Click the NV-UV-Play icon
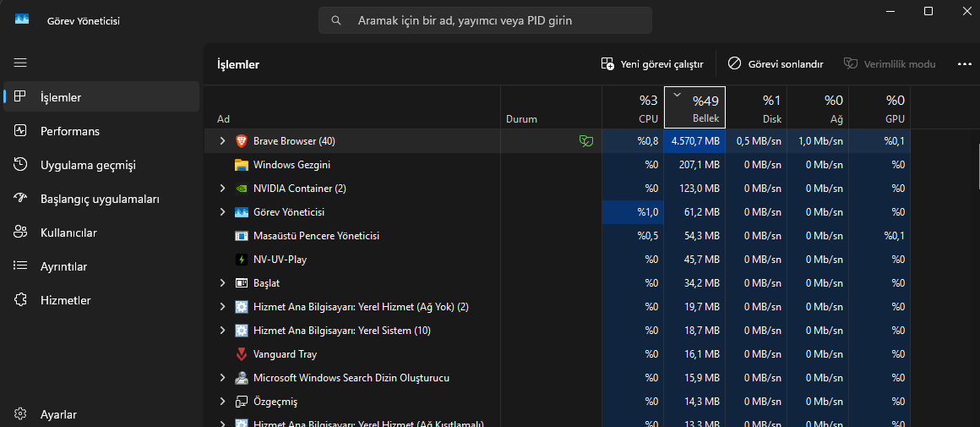 coord(242,260)
